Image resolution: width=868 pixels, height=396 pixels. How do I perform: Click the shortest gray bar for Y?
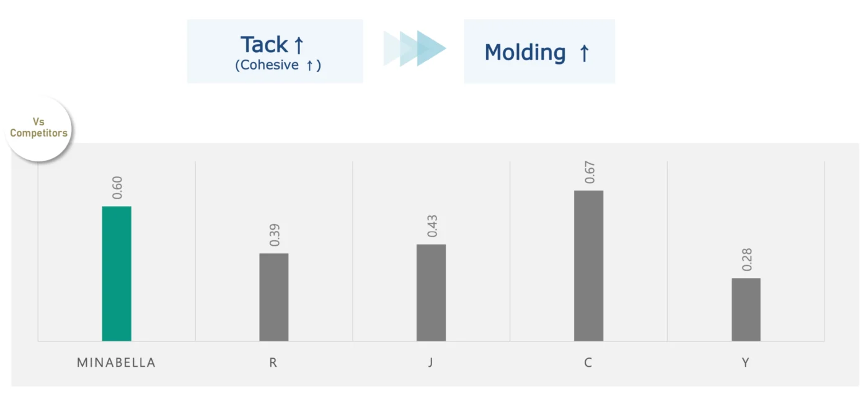click(x=746, y=310)
